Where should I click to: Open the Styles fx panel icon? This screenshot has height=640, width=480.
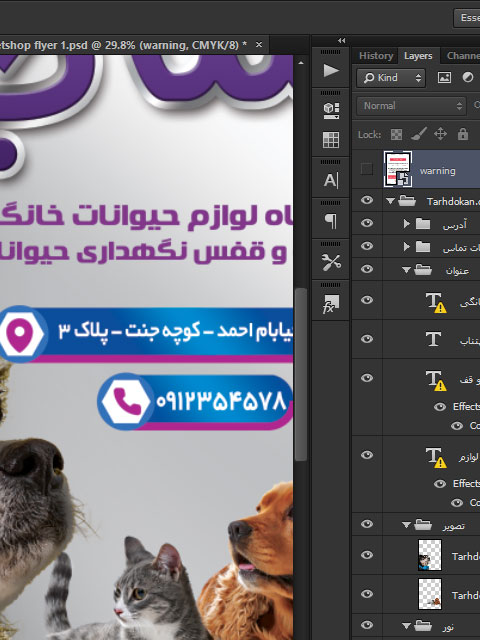331,304
